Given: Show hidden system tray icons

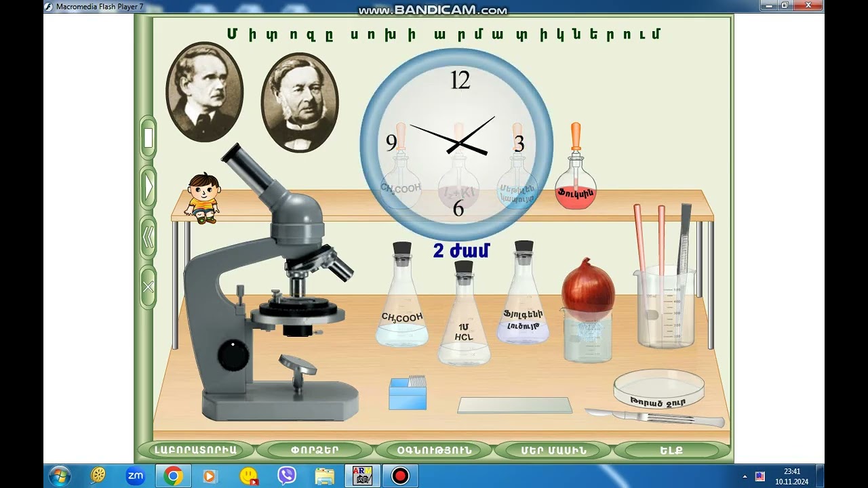Looking at the screenshot, I should point(745,476).
